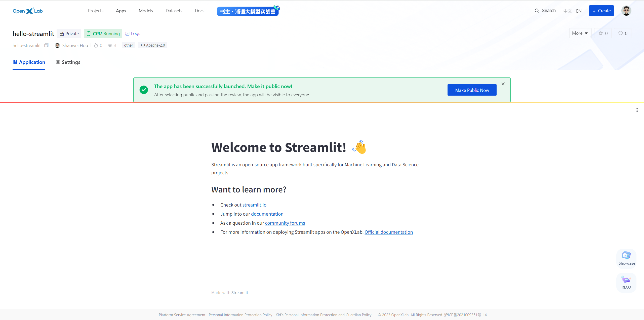
Task: Open the Docs nav item
Action: click(x=199, y=11)
